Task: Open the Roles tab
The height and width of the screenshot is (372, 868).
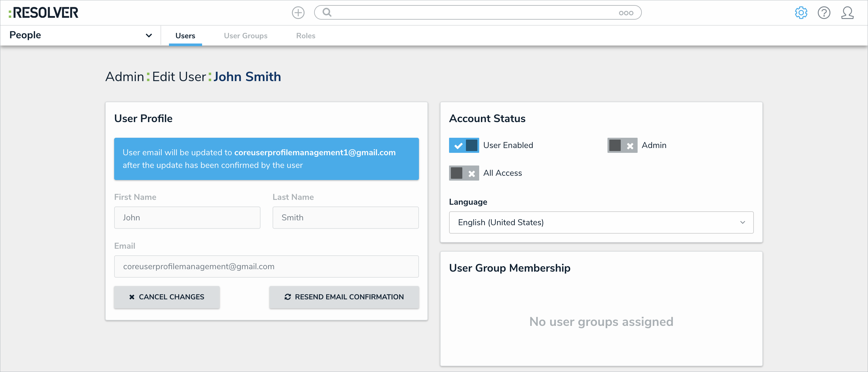Action: [x=305, y=36]
